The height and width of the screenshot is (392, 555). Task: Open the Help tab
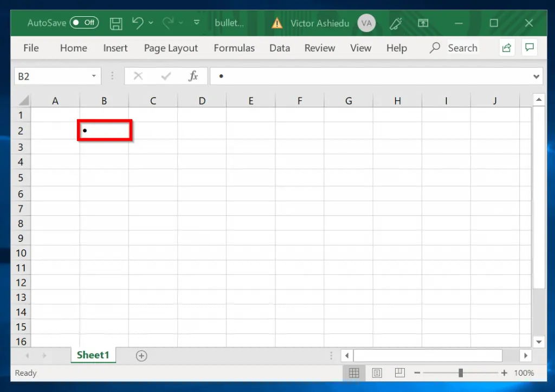pos(396,48)
